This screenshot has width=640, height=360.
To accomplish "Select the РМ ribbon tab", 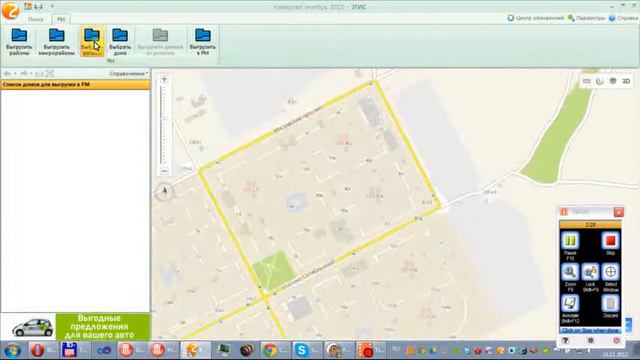I will tap(61, 19).
